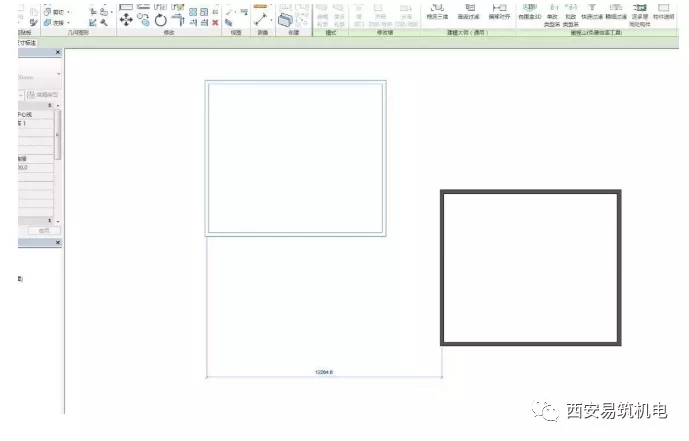
Task: Click the Apply button in Properties panel
Action: click(42, 230)
